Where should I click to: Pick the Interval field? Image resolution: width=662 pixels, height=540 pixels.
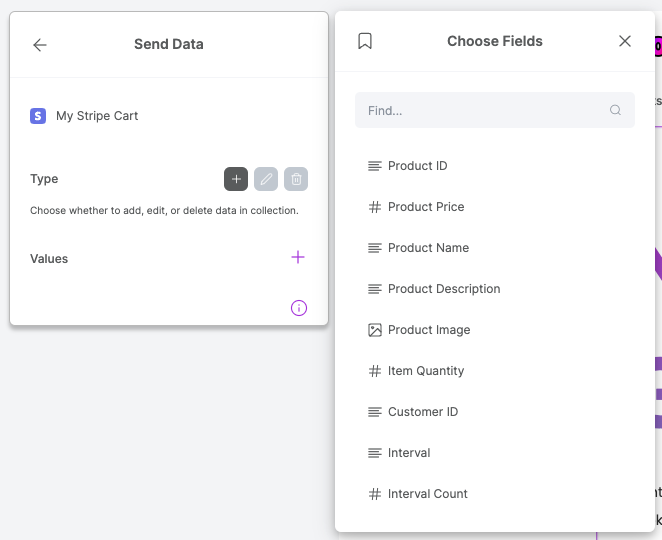click(408, 453)
